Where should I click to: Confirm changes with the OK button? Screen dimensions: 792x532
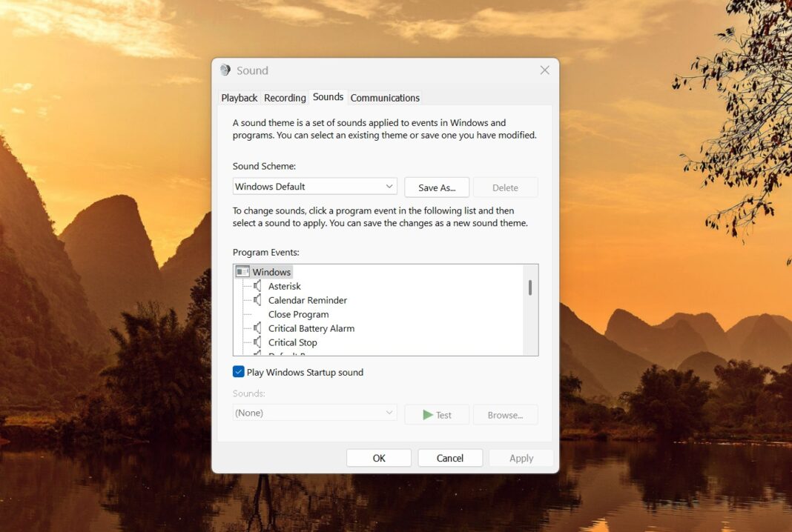click(378, 457)
